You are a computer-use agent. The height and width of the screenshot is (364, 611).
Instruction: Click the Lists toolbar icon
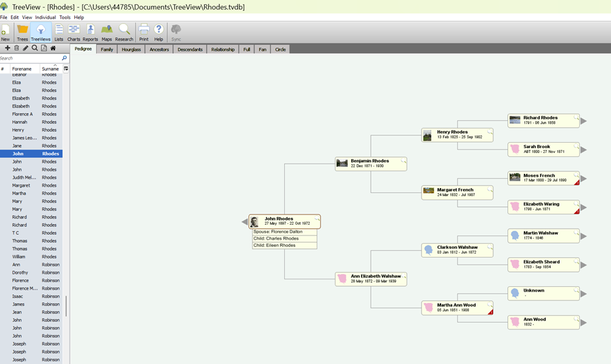[x=59, y=32]
